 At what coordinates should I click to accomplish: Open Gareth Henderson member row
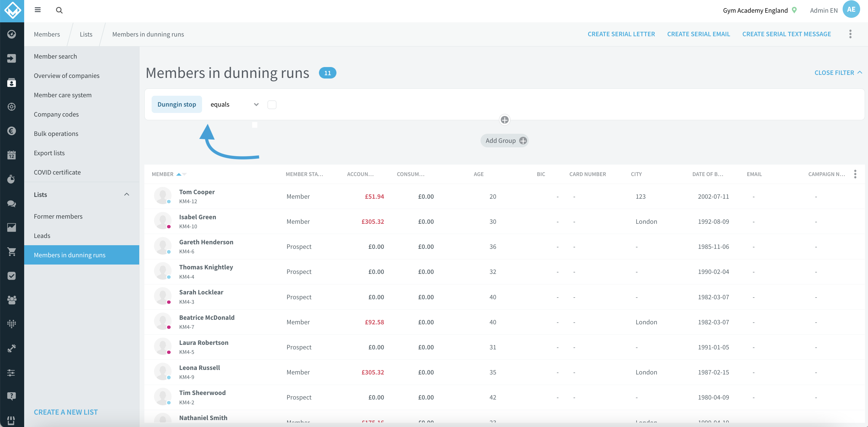click(504, 247)
